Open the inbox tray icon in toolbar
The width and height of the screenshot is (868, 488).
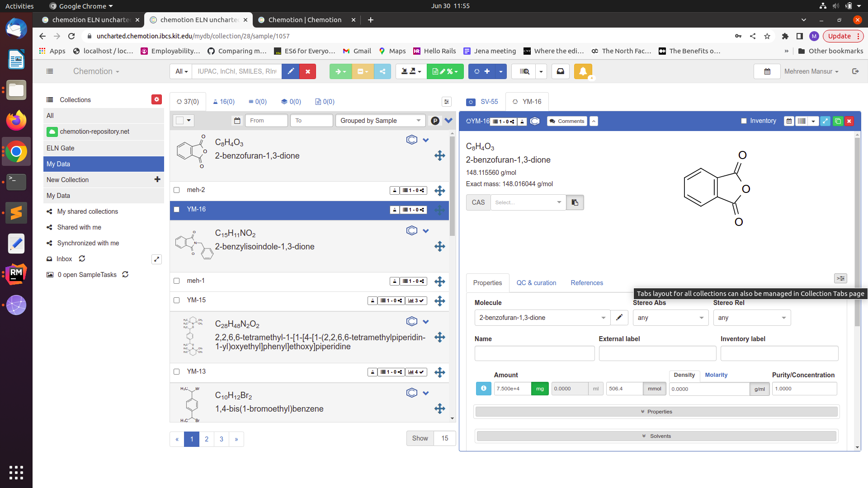560,71
